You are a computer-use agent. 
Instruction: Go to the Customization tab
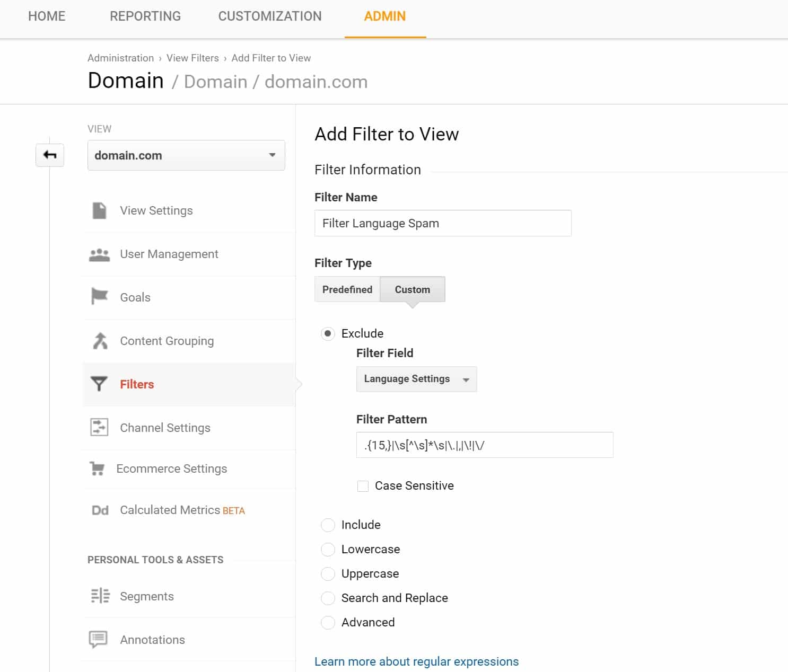(x=270, y=16)
